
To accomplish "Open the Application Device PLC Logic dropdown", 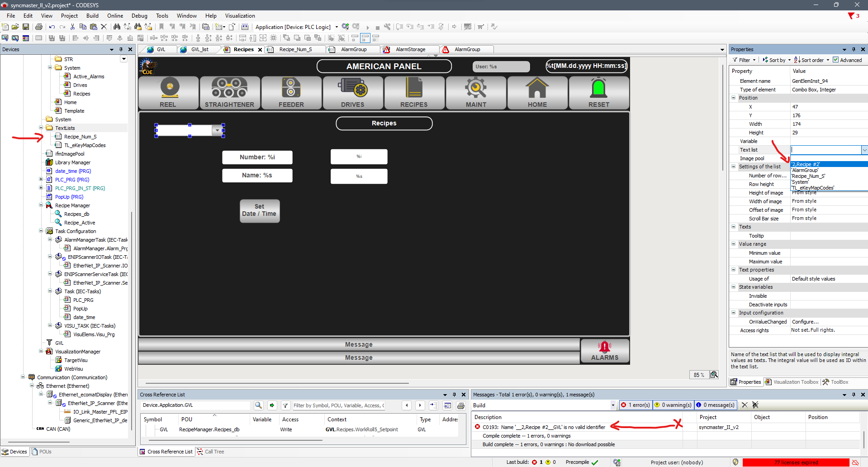I will click(337, 27).
